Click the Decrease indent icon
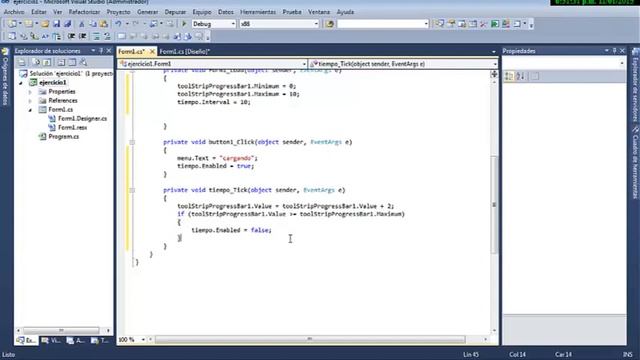 [x=71, y=37]
